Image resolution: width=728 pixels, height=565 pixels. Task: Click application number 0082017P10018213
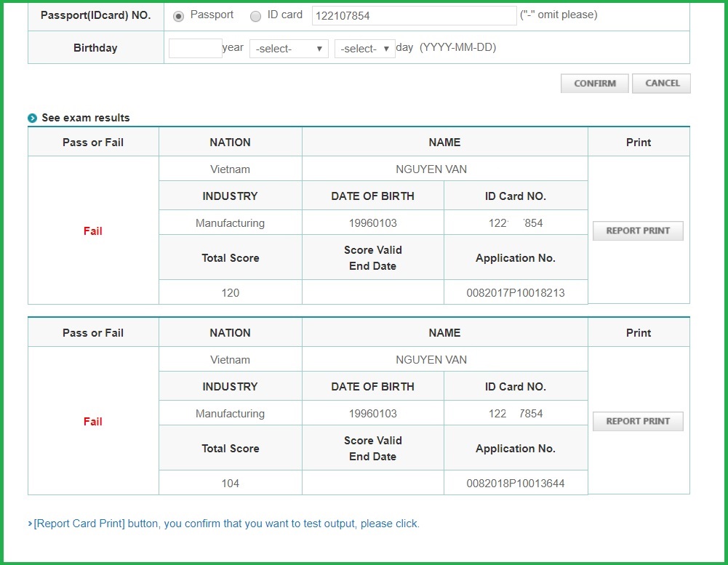[x=516, y=293]
